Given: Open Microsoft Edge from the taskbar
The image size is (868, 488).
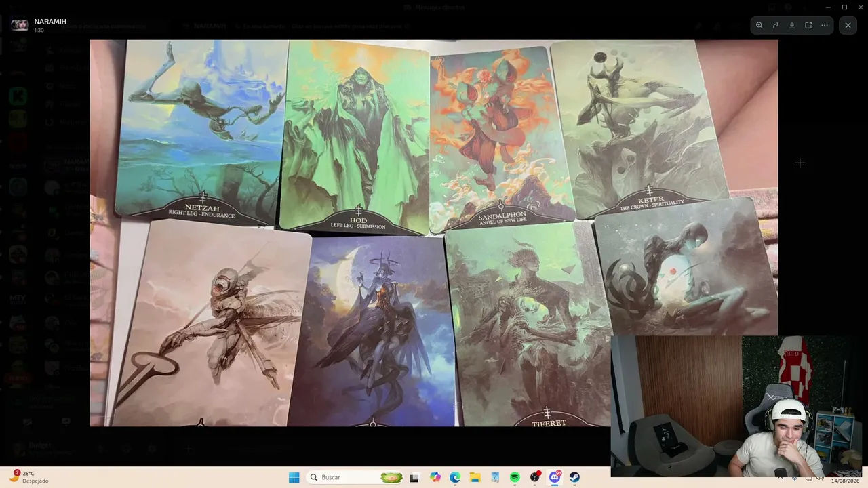Looking at the screenshot, I should [455, 477].
